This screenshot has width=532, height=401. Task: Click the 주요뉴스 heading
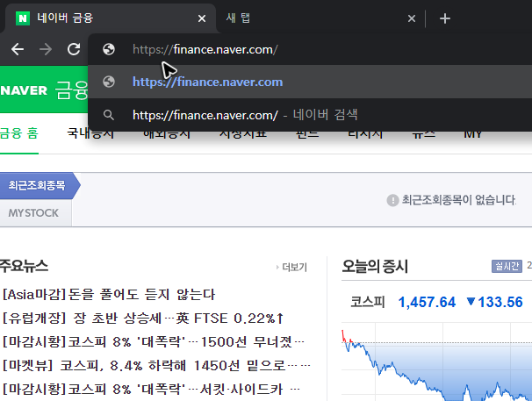(24, 266)
